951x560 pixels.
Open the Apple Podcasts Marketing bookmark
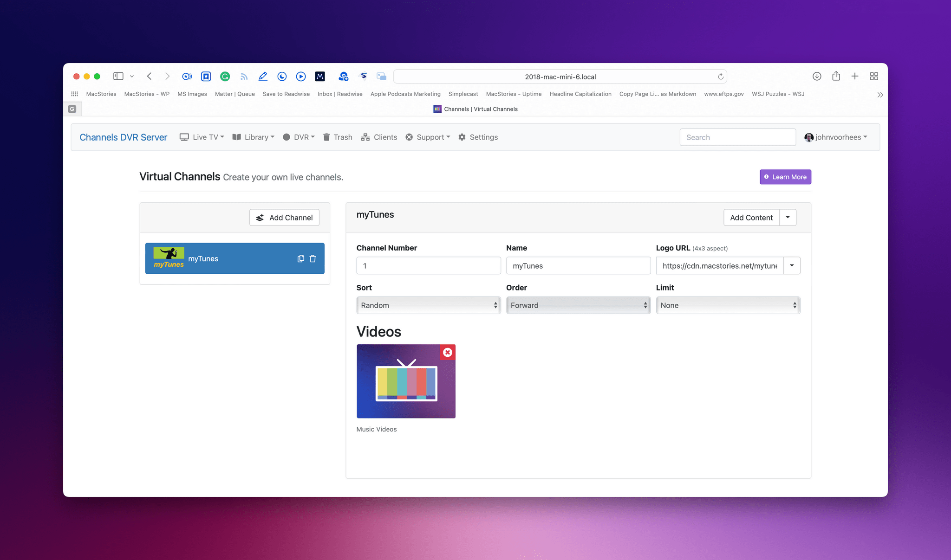click(x=405, y=94)
